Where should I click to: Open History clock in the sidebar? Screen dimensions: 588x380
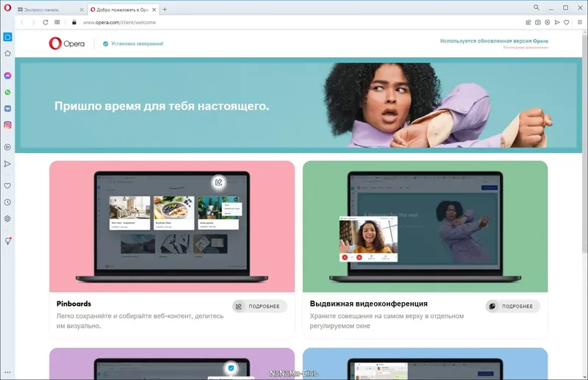[x=7, y=202]
